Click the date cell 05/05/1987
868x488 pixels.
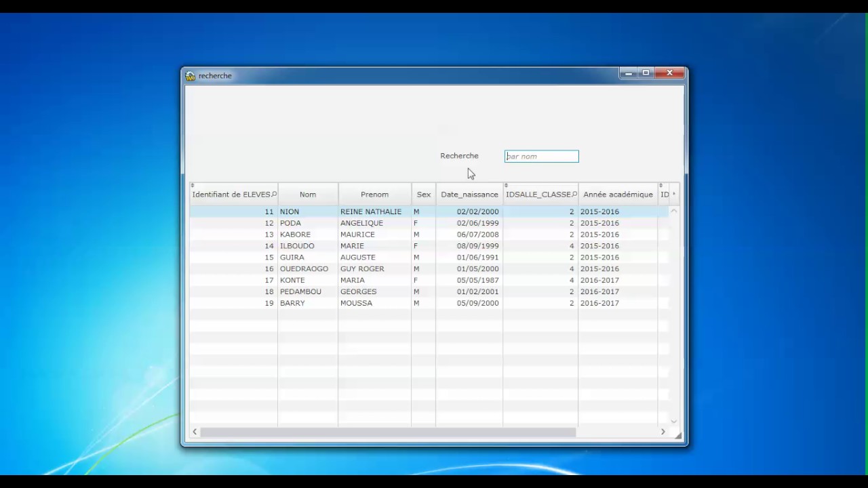(469, 280)
